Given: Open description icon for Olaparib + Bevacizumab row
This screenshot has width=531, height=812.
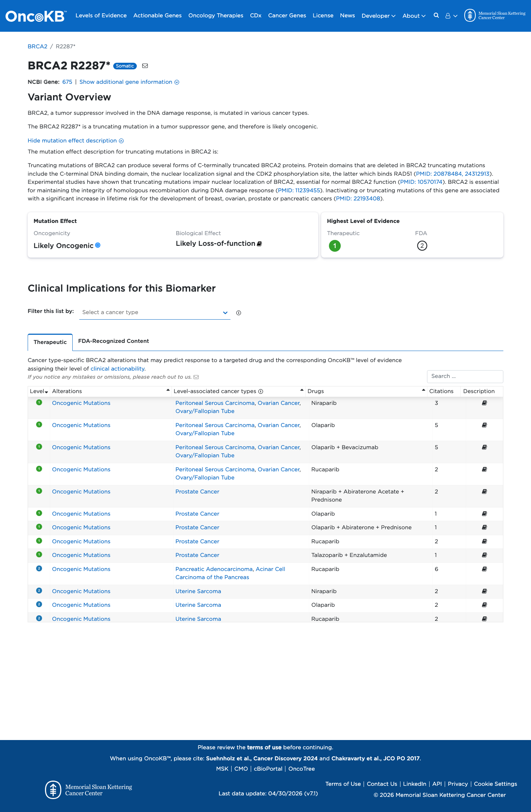Looking at the screenshot, I should tap(485, 447).
